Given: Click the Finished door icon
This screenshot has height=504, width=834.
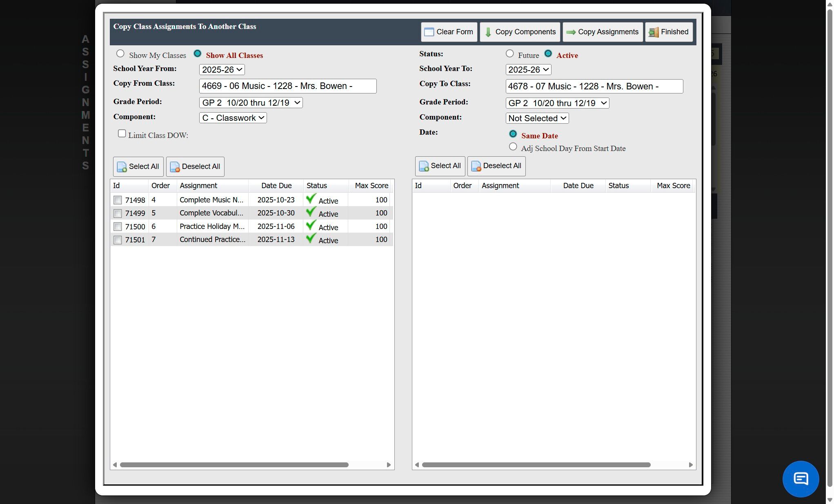Looking at the screenshot, I should [653, 32].
